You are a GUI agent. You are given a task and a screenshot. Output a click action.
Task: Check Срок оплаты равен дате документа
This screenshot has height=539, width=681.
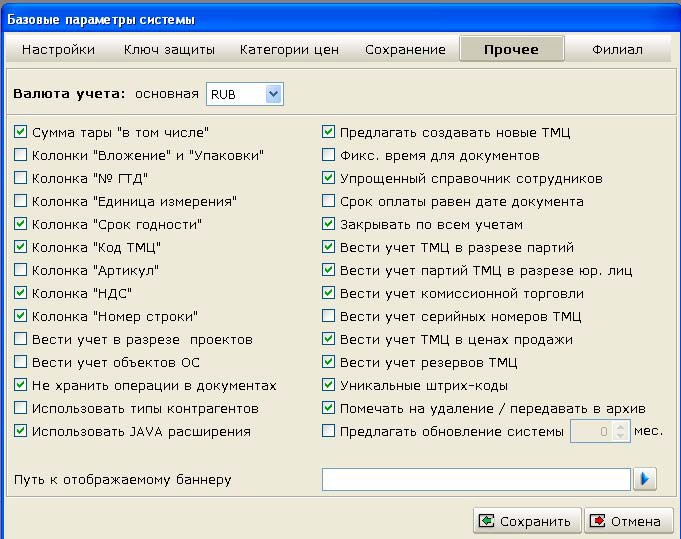coord(328,201)
